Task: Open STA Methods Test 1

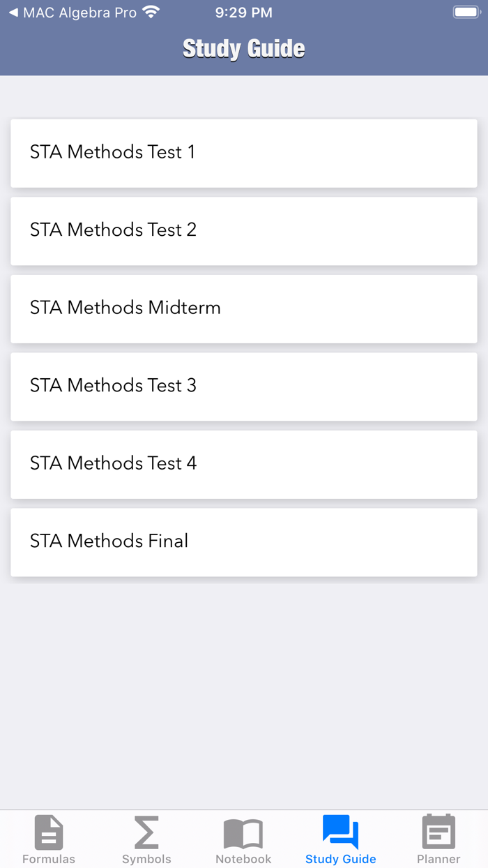Action: tap(243, 153)
